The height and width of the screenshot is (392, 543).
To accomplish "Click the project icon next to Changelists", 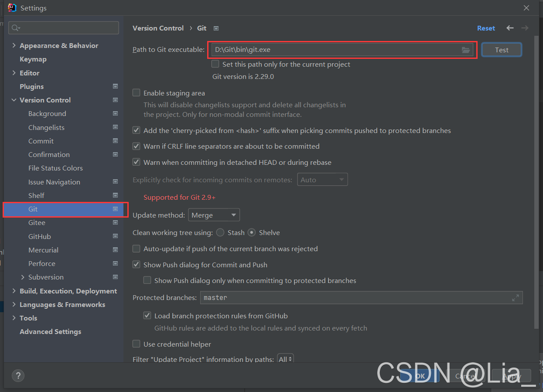I will coord(115,127).
